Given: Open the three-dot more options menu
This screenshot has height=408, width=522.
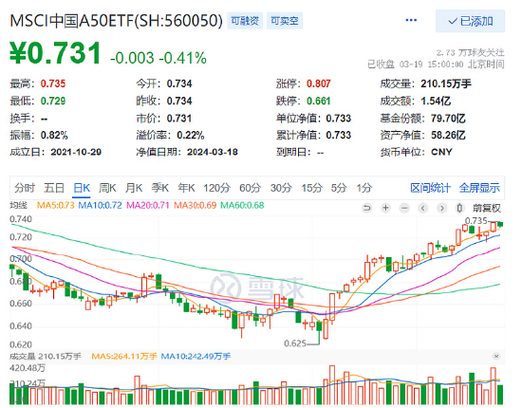Looking at the screenshot, I should 411,21.
